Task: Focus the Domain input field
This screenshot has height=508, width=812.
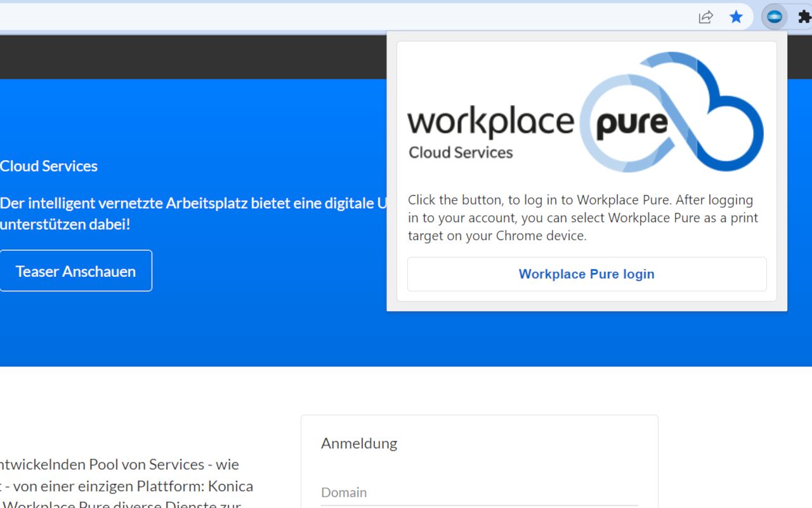Action: click(x=444, y=493)
